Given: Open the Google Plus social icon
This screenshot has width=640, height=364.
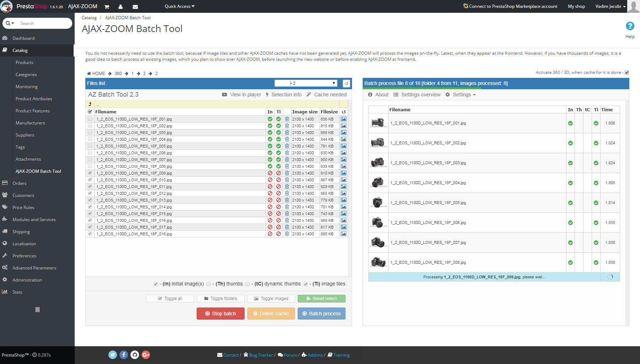Looking at the screenshot, I should [x=146, y=355].
